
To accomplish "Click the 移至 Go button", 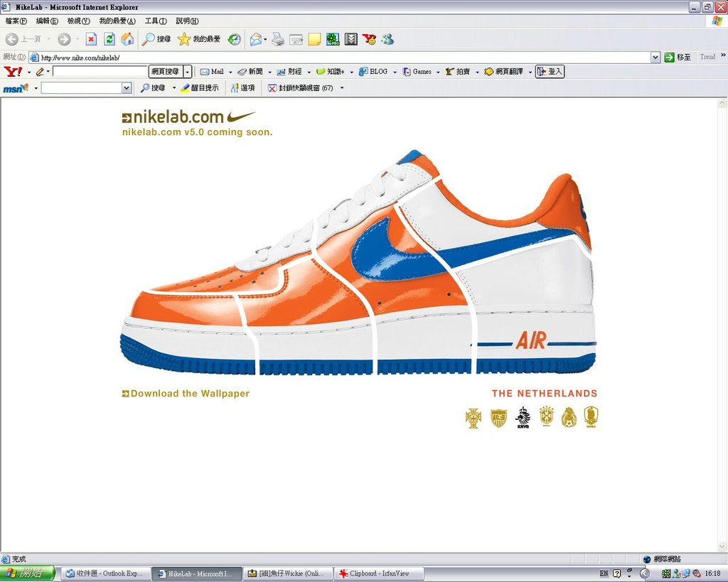I will point(678,58).
